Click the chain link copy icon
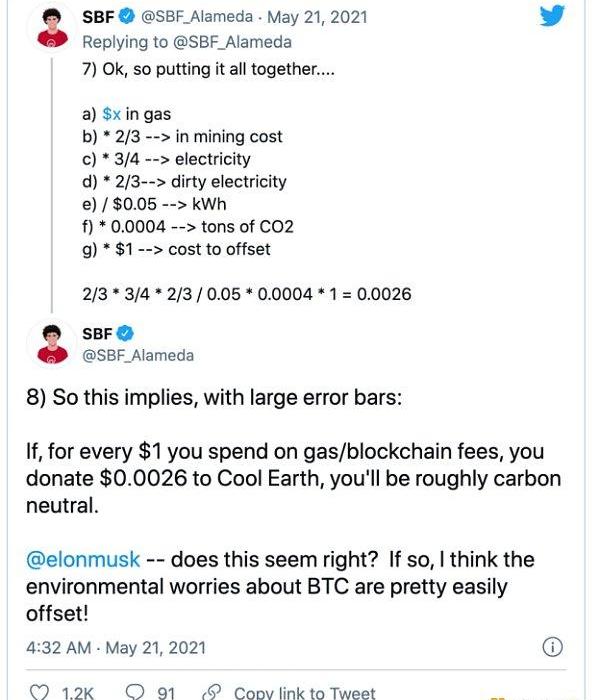 point(210,692)
